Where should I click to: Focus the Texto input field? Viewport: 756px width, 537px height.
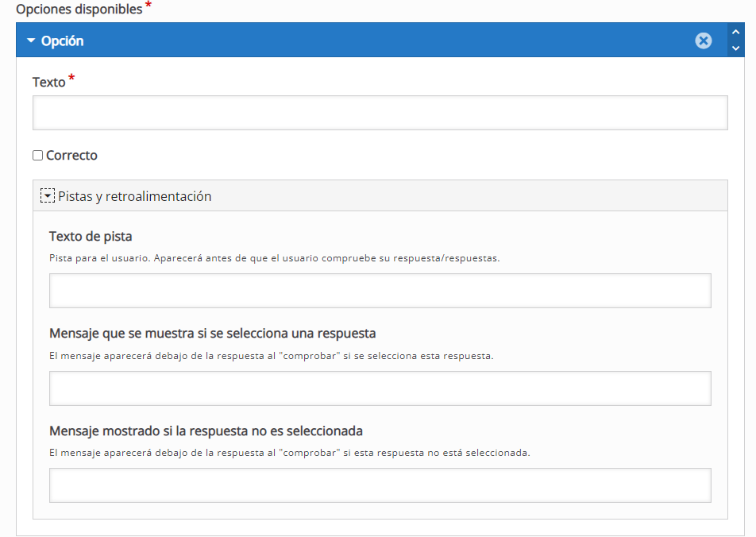click(x=380, y=113)
